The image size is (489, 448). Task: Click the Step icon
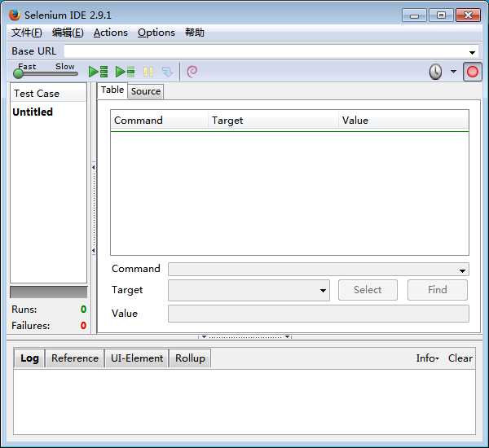click(167, 72)
